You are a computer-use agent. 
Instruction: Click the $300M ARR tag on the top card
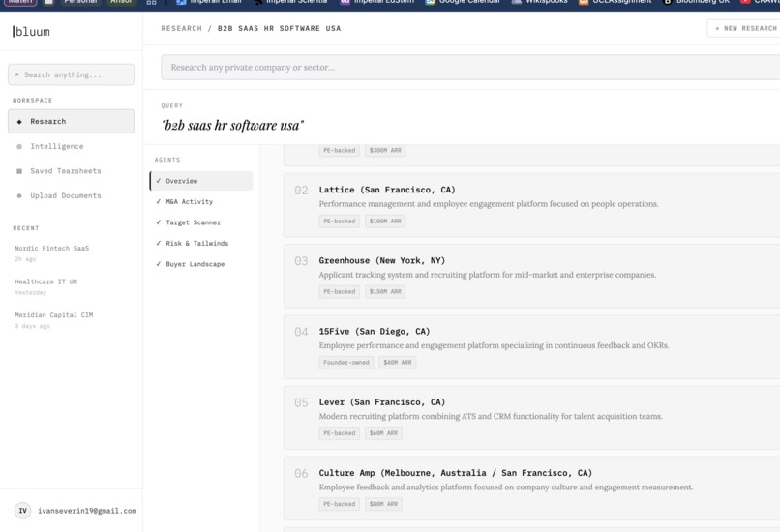click(x=385, y=151)
